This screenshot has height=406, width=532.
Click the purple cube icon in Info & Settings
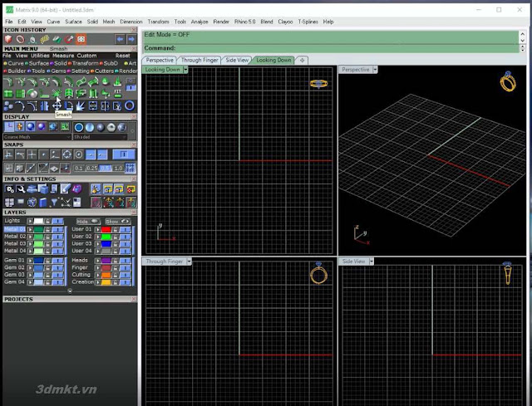point(77,189)
